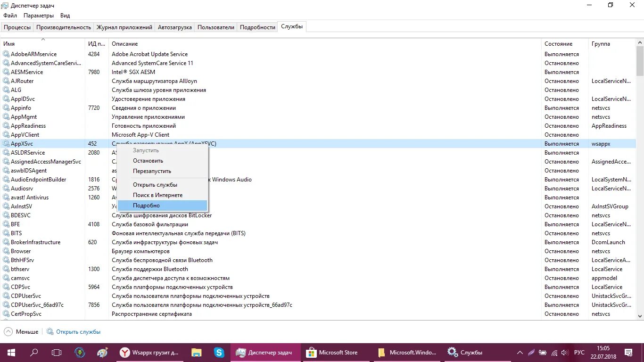Sort by the Группа column header
Screen dimensions: 644x362
(x=612, y=44)
